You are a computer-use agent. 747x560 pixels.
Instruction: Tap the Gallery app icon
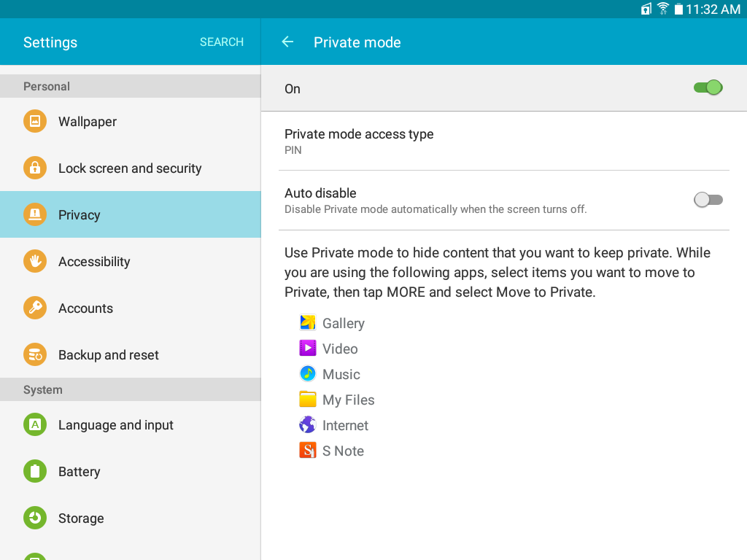(307, 322)
